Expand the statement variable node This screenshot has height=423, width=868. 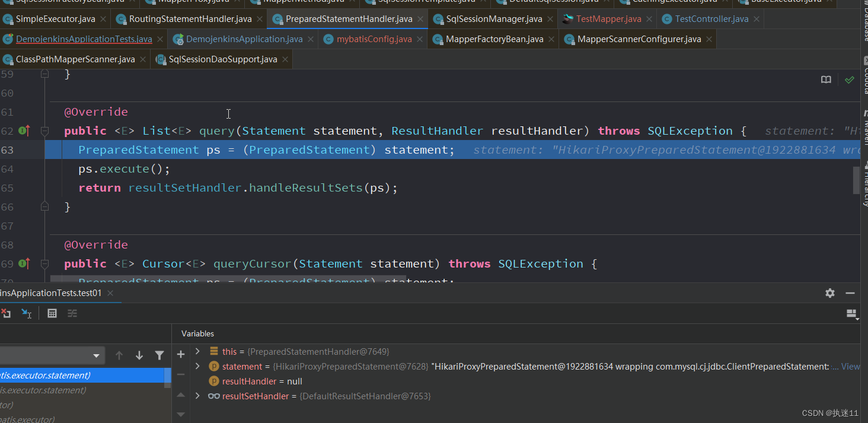click(197, 366)
